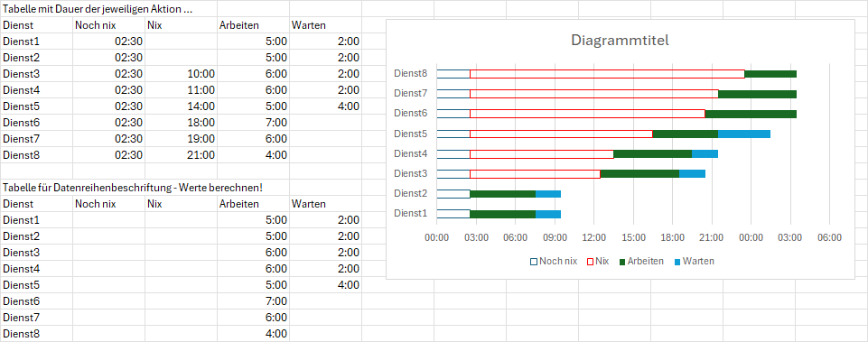Select empty Noch nix cell for Dienst1 lower table

(x=108, y=220)
